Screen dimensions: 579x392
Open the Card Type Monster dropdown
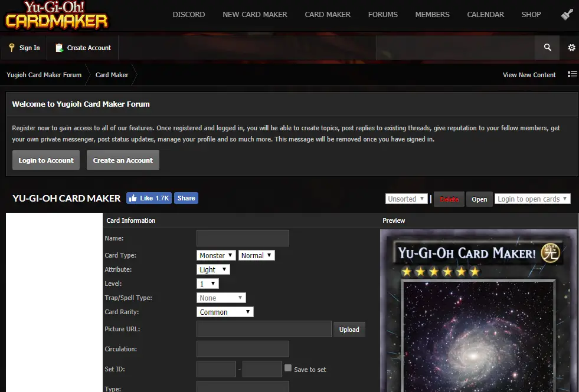click(x=216, y=255)
